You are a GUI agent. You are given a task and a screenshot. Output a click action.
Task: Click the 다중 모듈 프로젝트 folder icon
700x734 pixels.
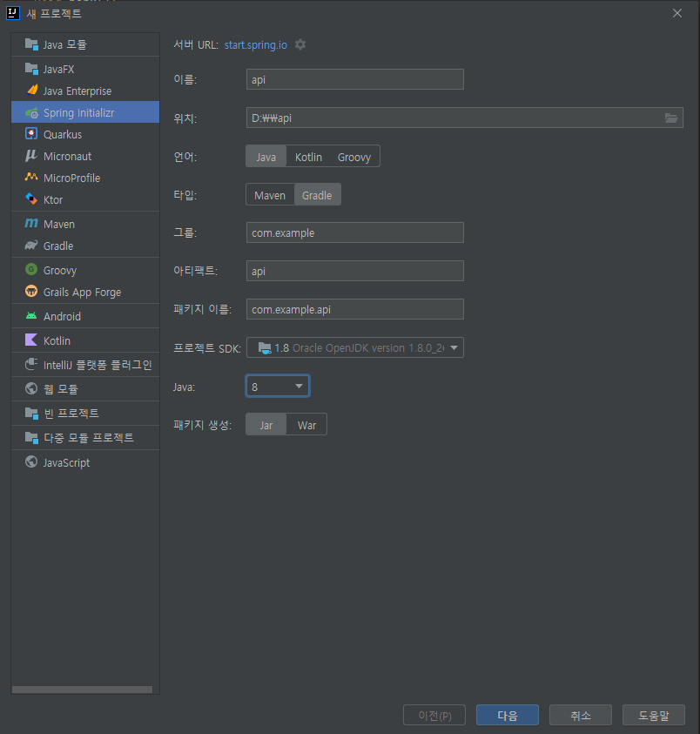tap(31, 437)
